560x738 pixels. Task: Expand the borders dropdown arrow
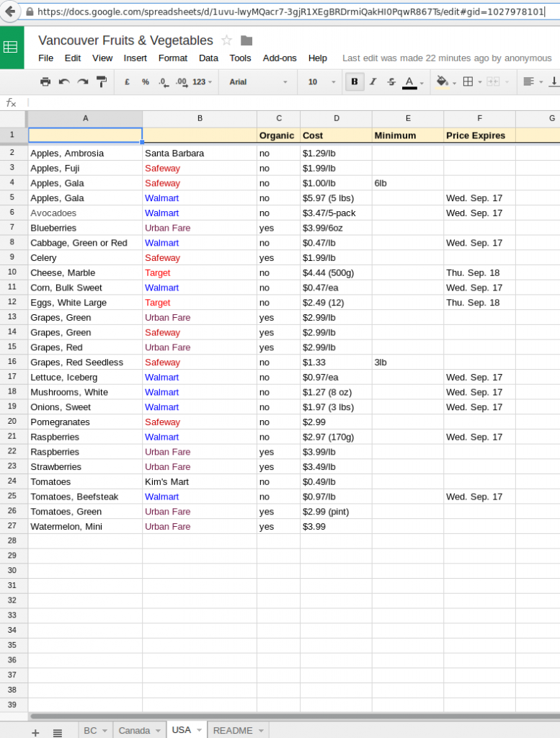[480, 82]
